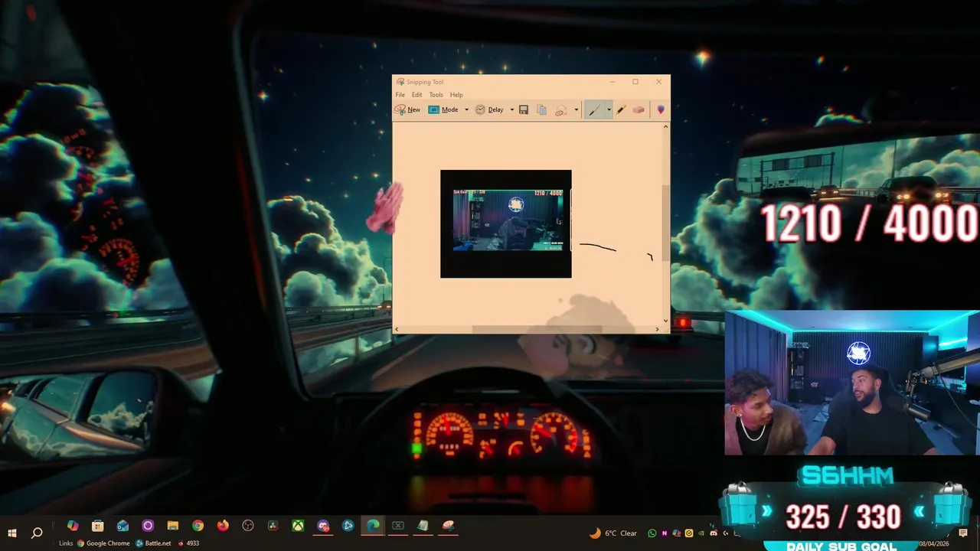The width and height of the screenshot is (980, 551).
Task: Click Google Chrome link in Links toolbar
Action: click(x=103, y=543)
